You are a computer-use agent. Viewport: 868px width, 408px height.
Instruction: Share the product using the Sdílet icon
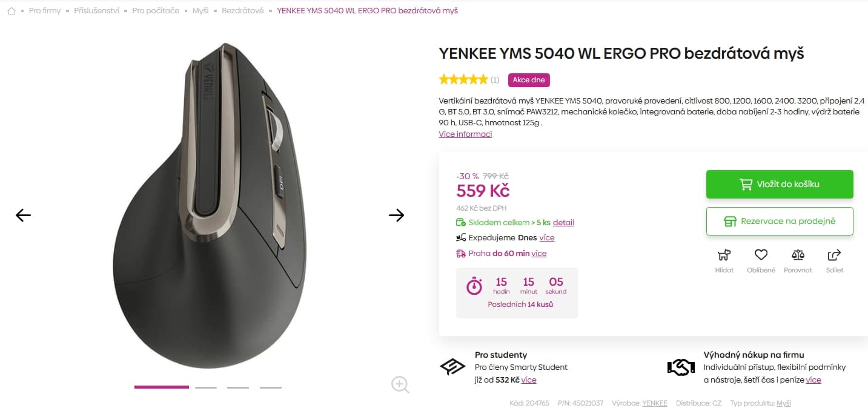coord(834,255)
